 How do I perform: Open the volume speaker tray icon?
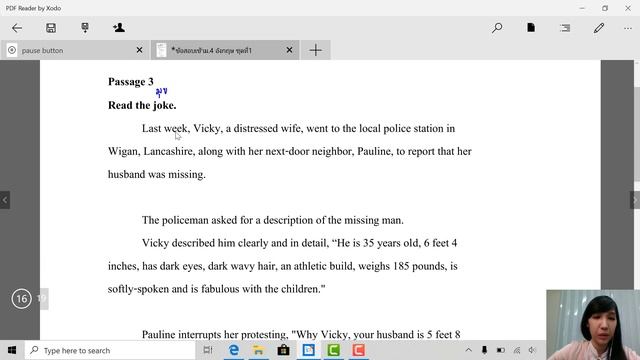tap(532, 350)
